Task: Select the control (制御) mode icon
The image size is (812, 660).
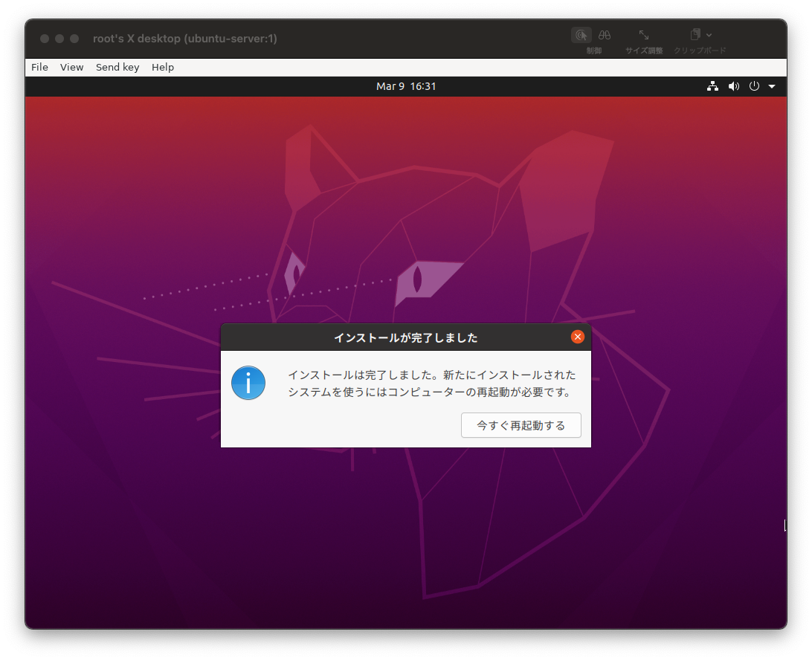Action: (581, 35)
